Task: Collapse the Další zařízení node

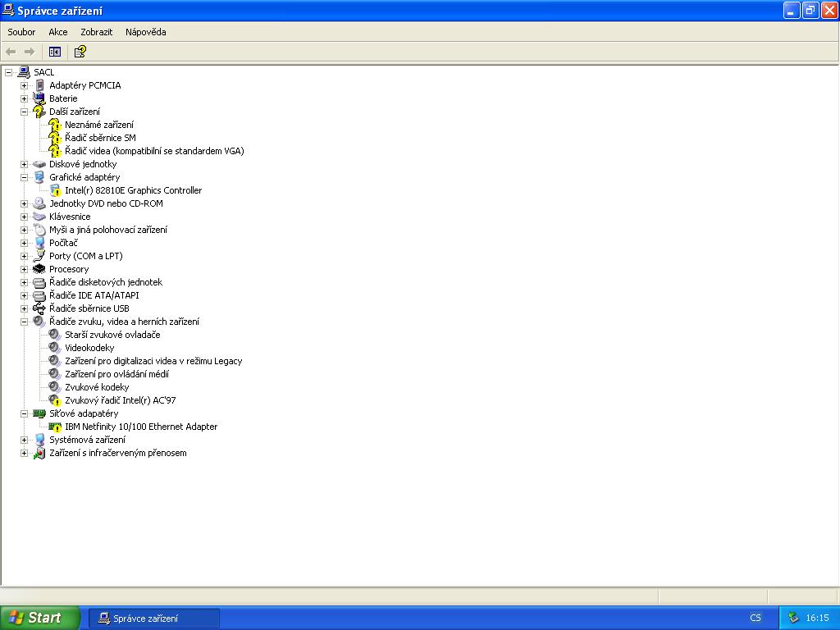Action: coord(24,112)
